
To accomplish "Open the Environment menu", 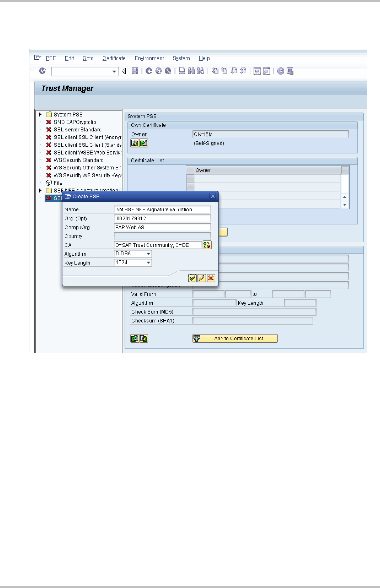I will pos(149,58).
